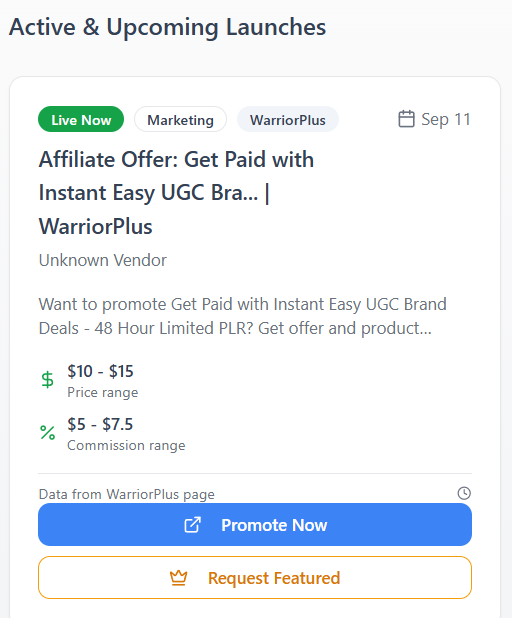512x618 pixels.
Task: Click the calendar icon beside Sep 11
Action: (406, 119)
